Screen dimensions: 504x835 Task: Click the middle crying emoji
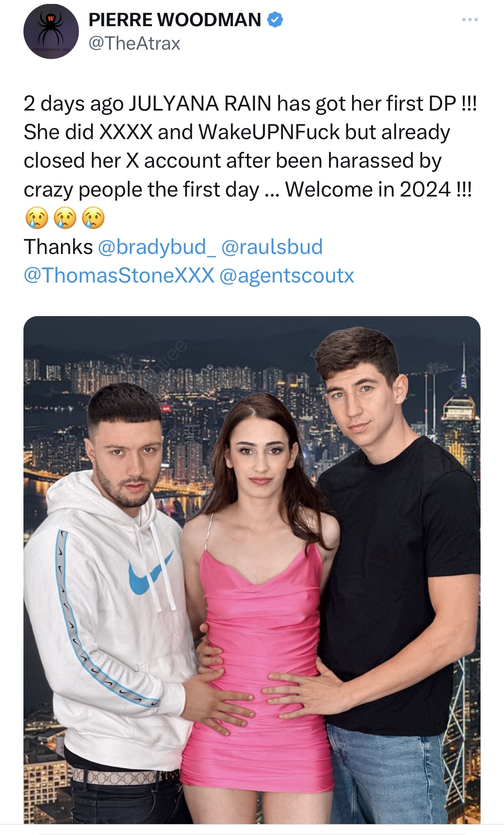65,218
